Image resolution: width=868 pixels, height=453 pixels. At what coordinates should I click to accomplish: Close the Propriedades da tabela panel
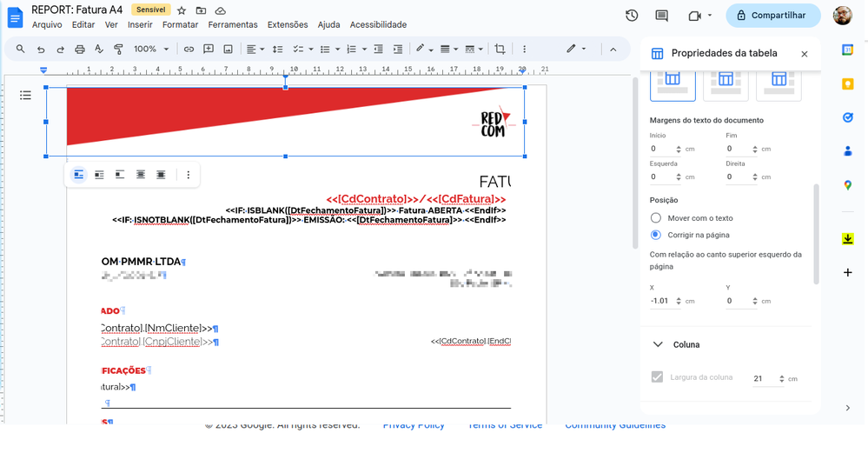click(x=805, y=54)
